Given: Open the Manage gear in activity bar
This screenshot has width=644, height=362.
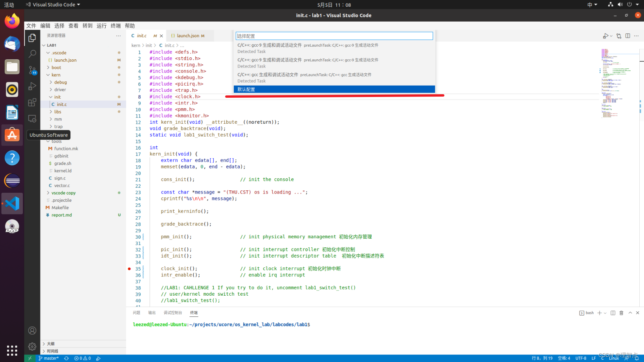Looking at the screenshot, I should point(32,347).
